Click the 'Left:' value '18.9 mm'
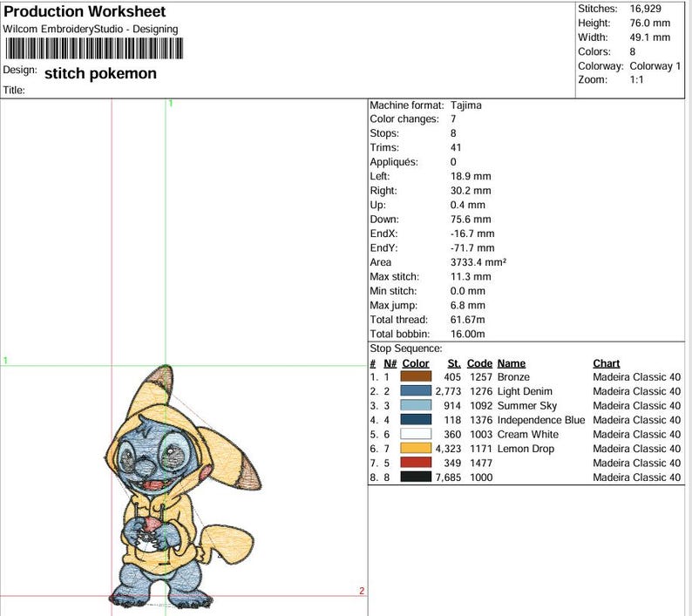 471,176
